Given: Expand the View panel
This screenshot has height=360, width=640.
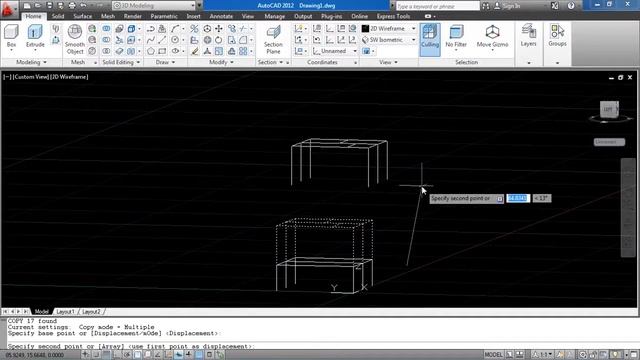Looking at the screenshot, I should [x=388, y=62].
